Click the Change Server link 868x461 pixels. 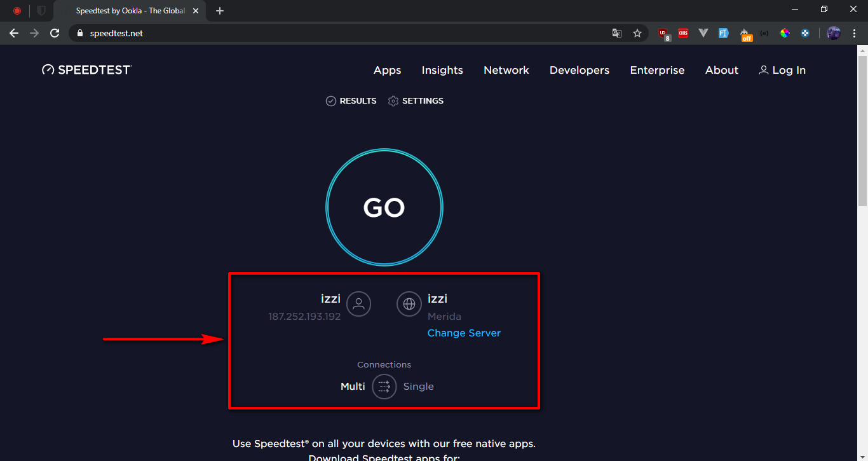click(464, 333)
